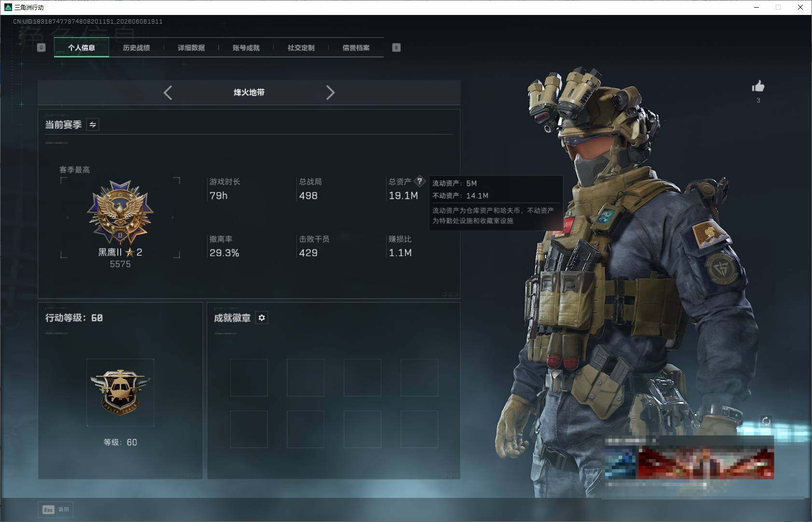Close the 三角洲行动 window
Viewport: 812px width, 522px height.
(x=800, y=7)
